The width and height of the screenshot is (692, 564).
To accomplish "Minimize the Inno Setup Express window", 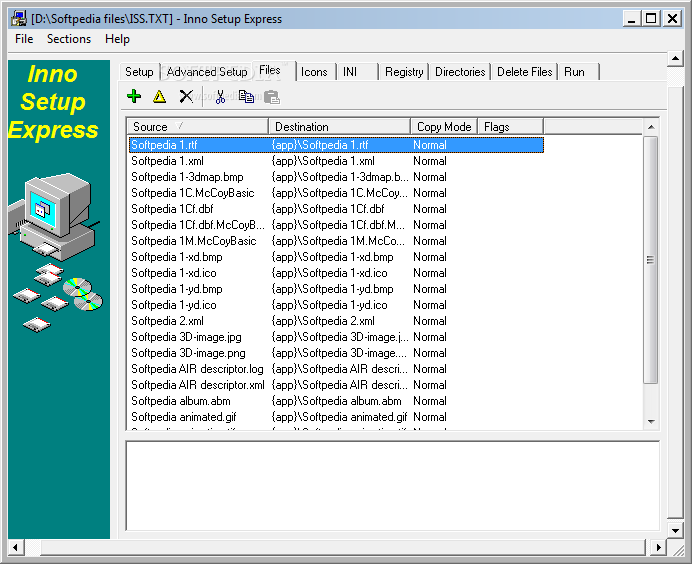I will [x=632, y=19].
